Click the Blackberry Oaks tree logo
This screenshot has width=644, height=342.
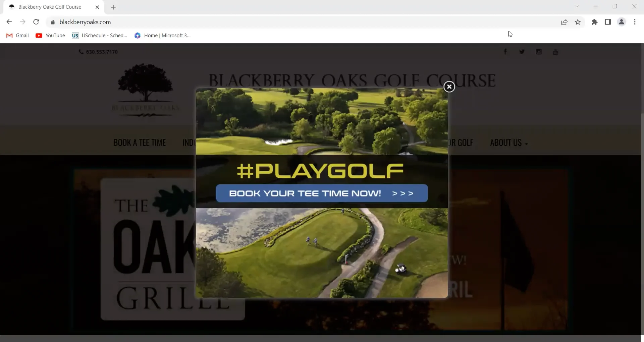click(x=146, y=90)
